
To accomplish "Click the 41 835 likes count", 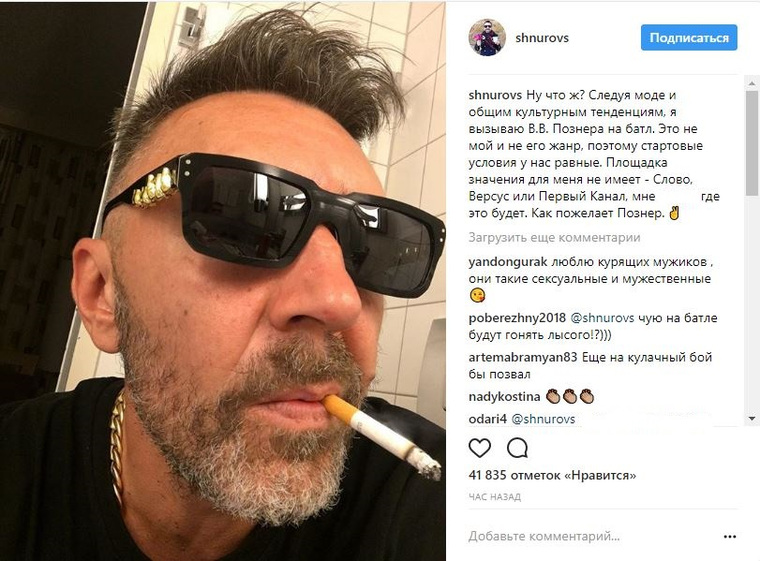I will tap(552, 475).
